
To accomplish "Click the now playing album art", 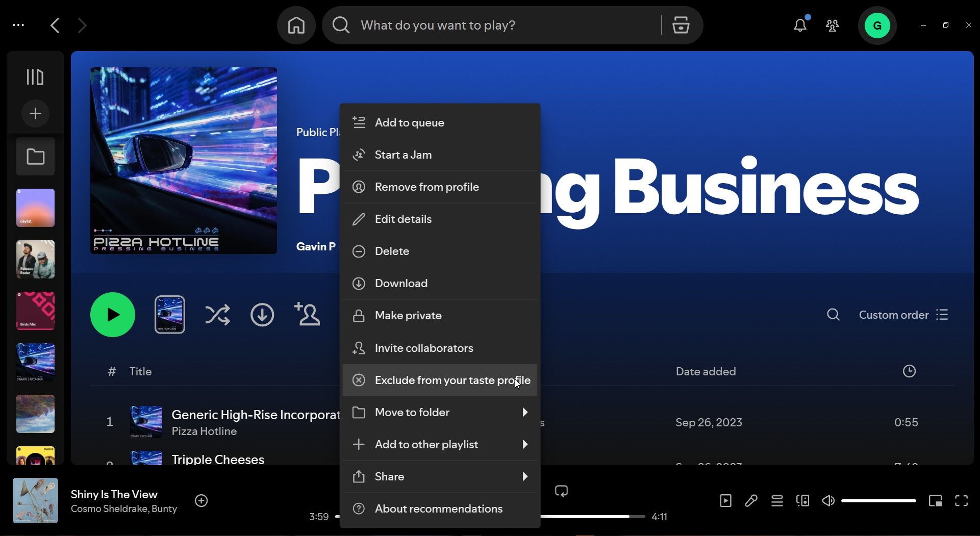I will click(x=35, y=501).
